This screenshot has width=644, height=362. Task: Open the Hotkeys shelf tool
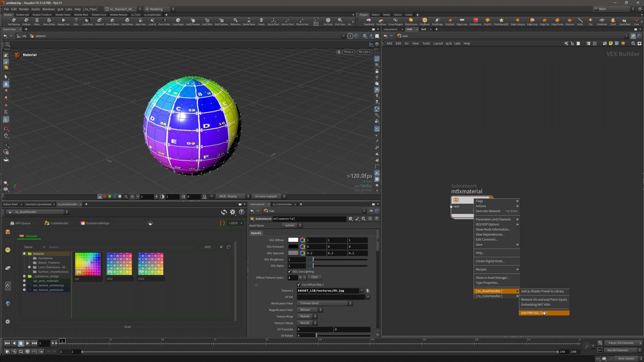pos(26,21)
